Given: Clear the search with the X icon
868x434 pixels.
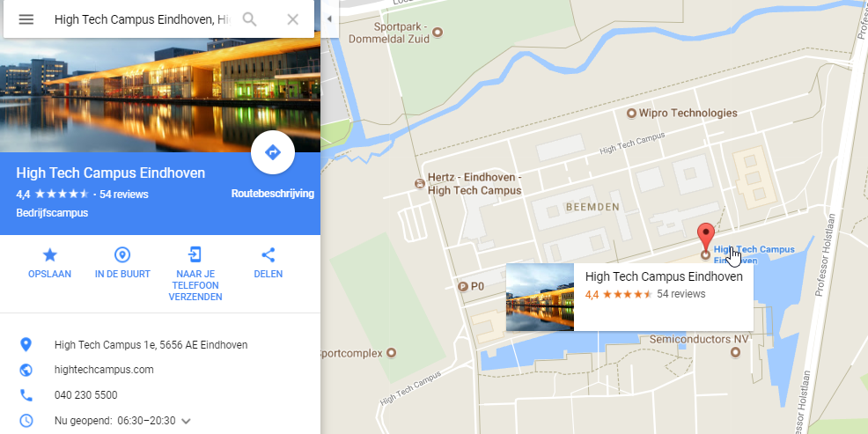Looking at the screenshot, I should 293,19.
